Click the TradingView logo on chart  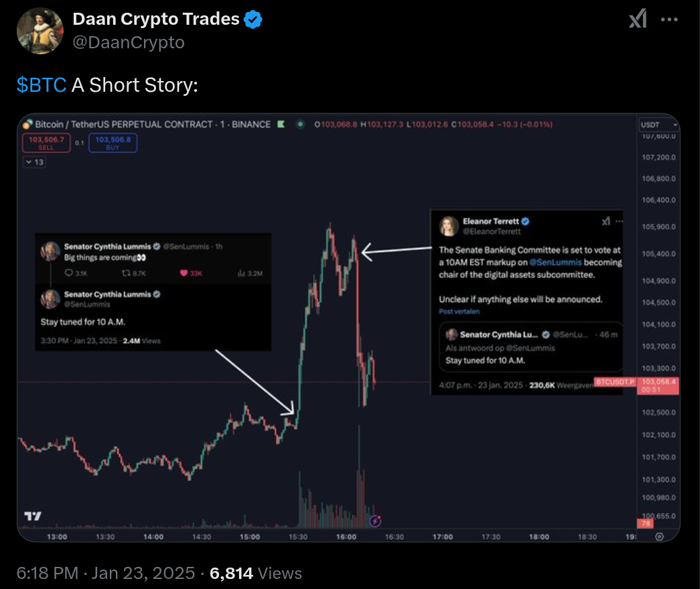coord(32,516)
